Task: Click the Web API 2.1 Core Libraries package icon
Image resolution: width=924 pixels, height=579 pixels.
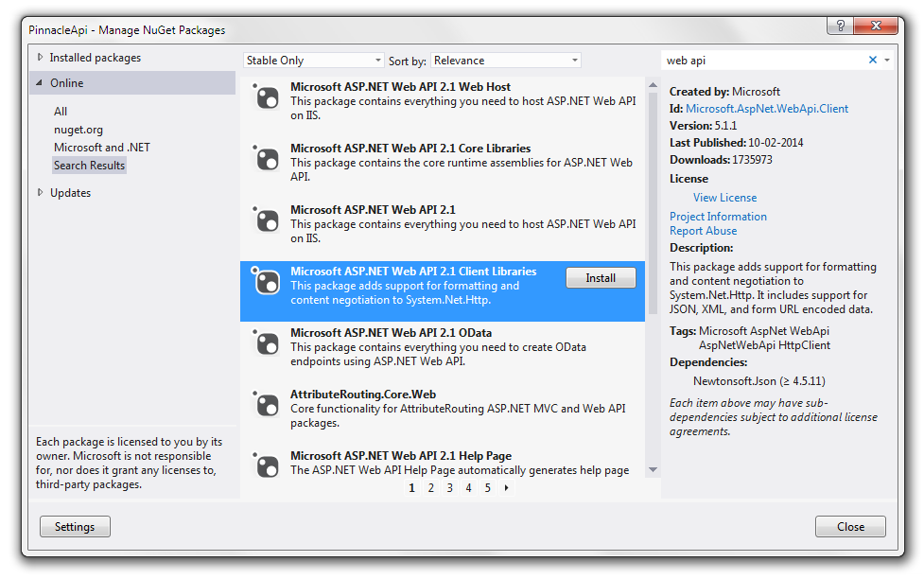Action: [x=266, y=158]
